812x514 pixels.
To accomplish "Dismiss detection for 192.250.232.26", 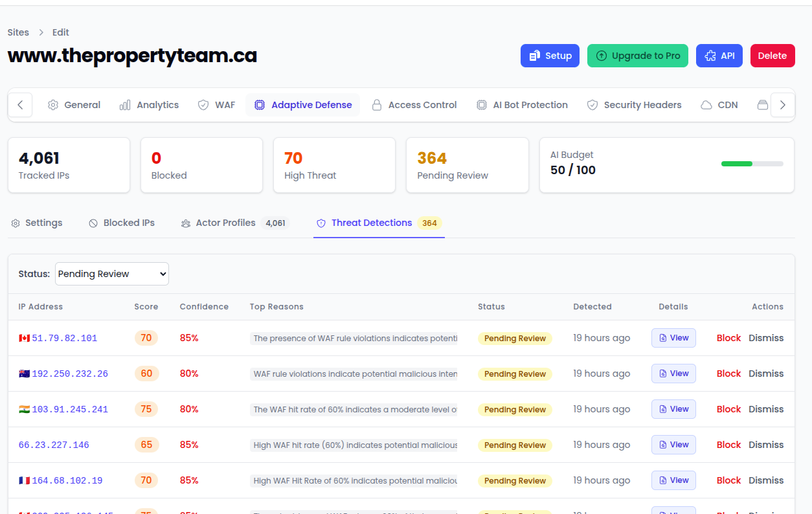I will [766, 374].
